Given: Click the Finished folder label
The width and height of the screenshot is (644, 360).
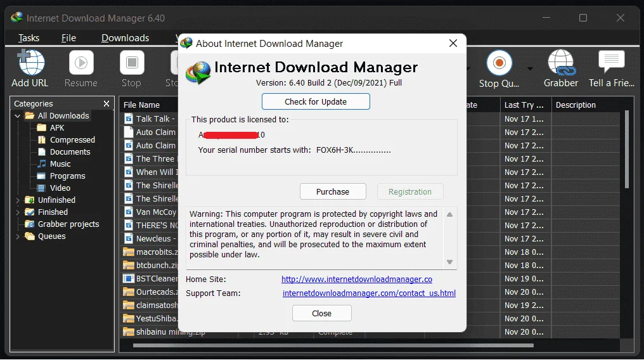Looking at the screenshot, I should tap(53, 212).
